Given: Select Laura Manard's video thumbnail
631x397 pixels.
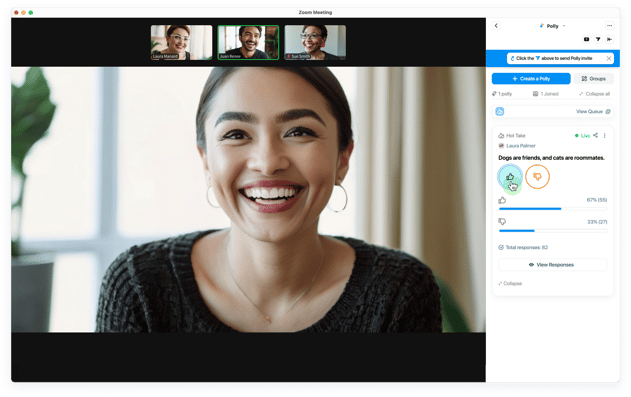Looking at the screenshot, I should [181, 43].
